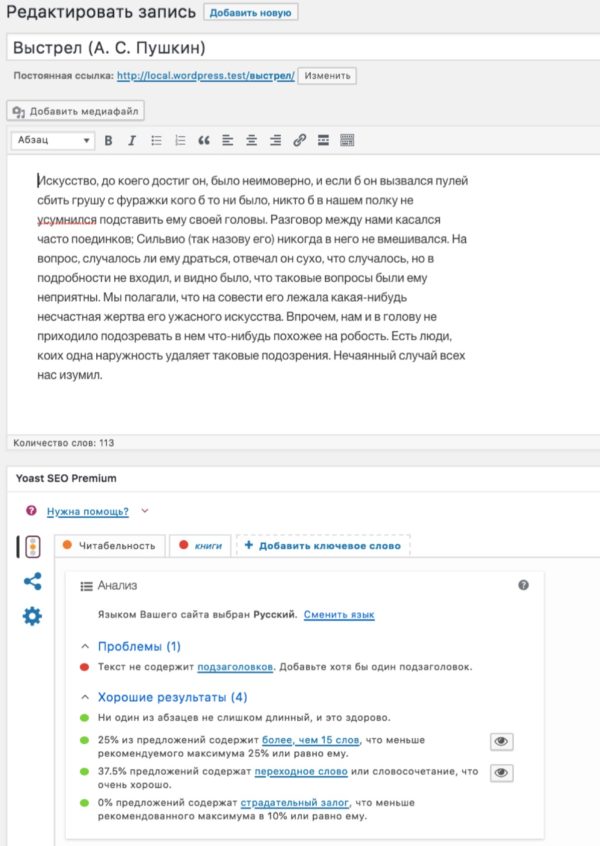Insert a bulleted list

click(x=156, y=140)
